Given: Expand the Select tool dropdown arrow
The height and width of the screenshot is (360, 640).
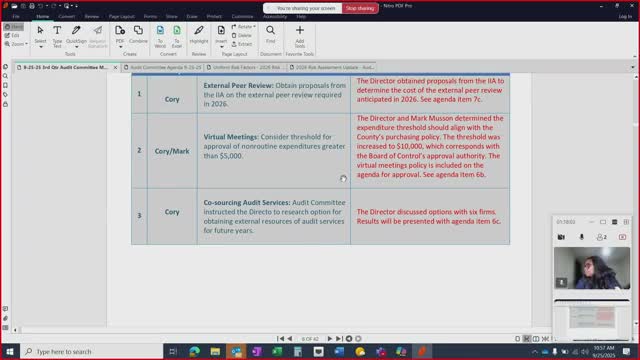Looking at the screenshot, I should (40, 47).
